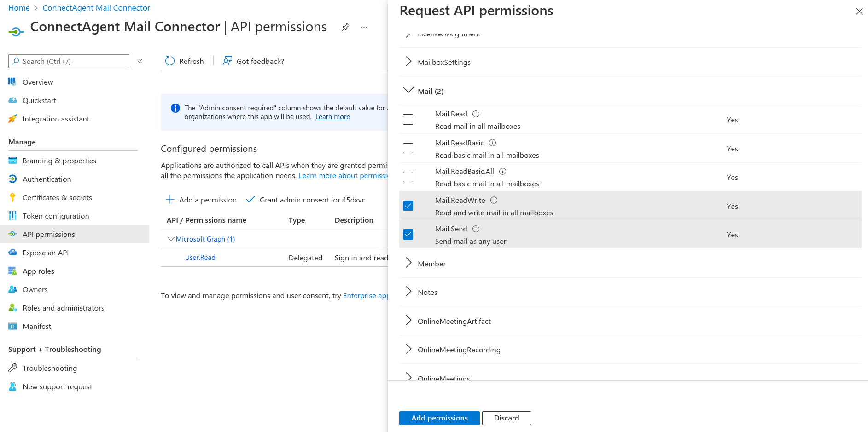Check the Mail.ReadBasic.All permission checkbox
Screen dimensions: 868x432
point(408,177)
